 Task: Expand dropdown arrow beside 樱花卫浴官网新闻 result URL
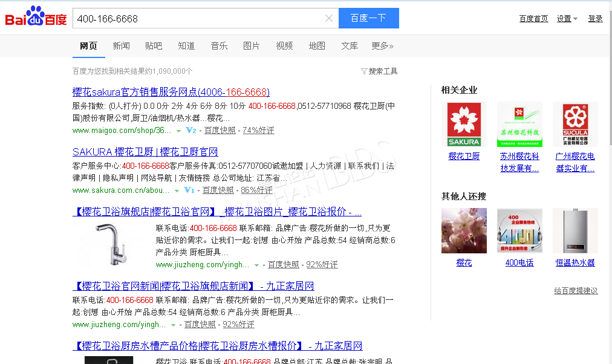(x=173, y=325)
